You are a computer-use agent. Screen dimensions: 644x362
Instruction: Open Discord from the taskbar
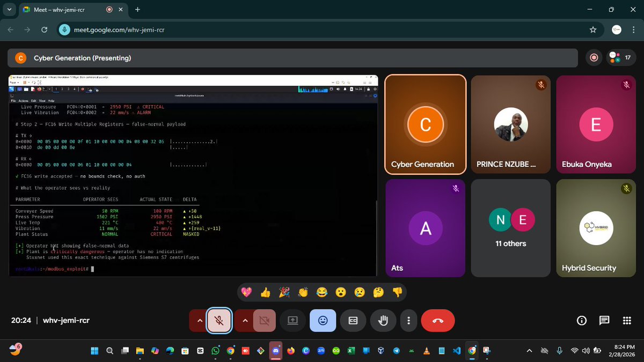point(276,351)
